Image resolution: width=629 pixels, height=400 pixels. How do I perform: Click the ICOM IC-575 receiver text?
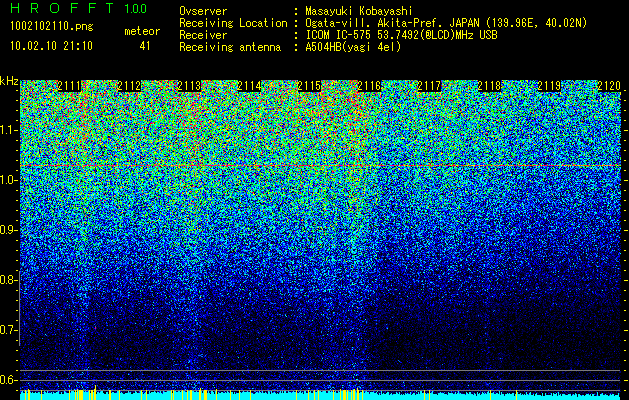tap(401, 35)
